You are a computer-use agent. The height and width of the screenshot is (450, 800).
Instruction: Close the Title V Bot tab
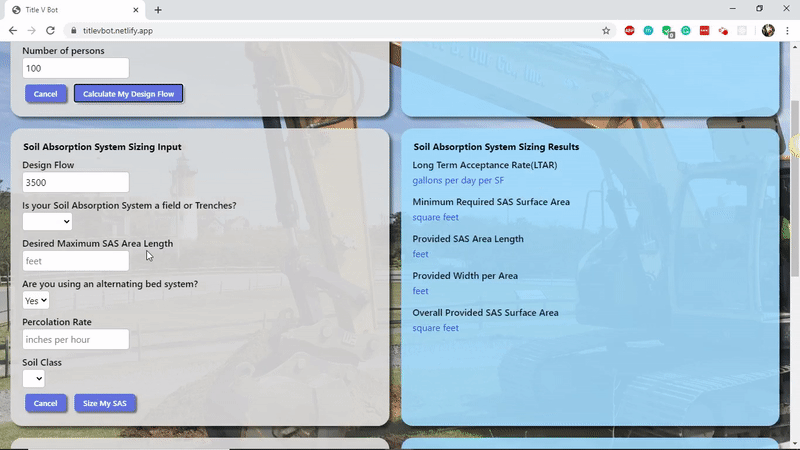136,10
